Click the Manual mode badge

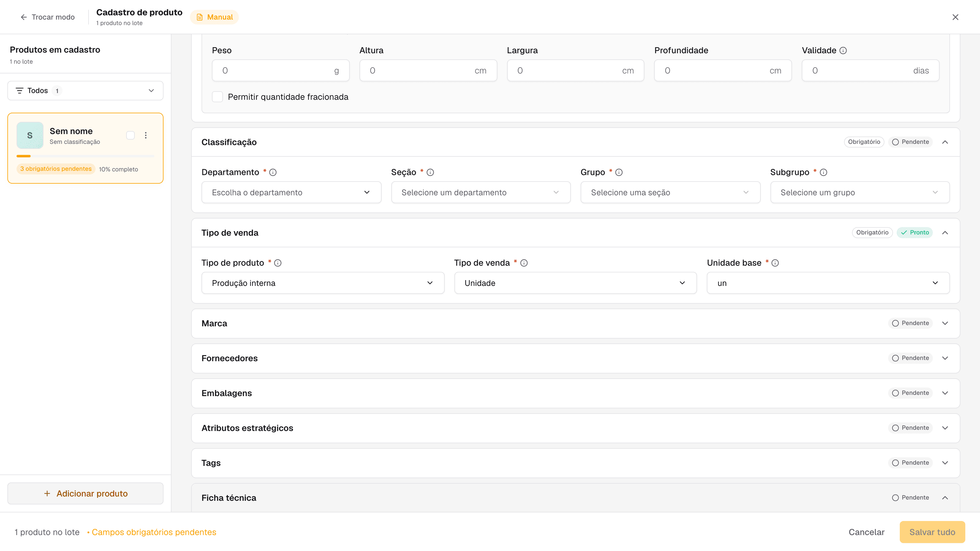(x=215, y=17)
